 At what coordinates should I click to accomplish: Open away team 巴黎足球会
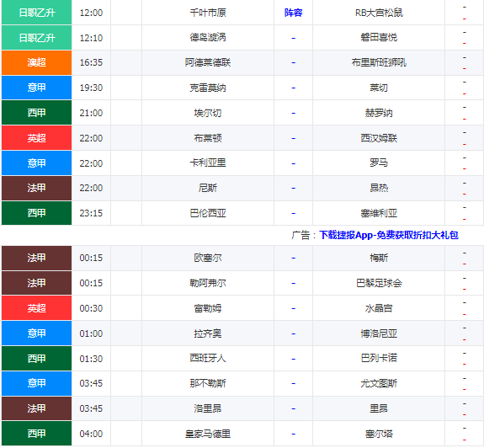379,283
